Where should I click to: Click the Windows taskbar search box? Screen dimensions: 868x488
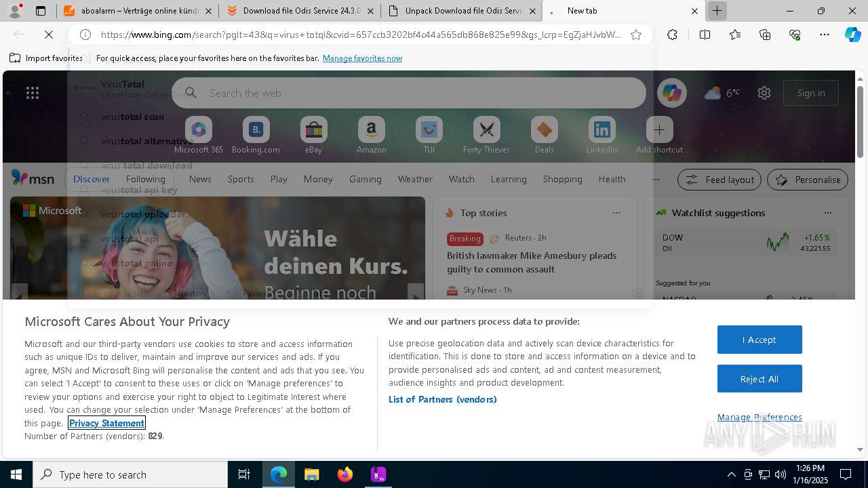tap(130, 474)
